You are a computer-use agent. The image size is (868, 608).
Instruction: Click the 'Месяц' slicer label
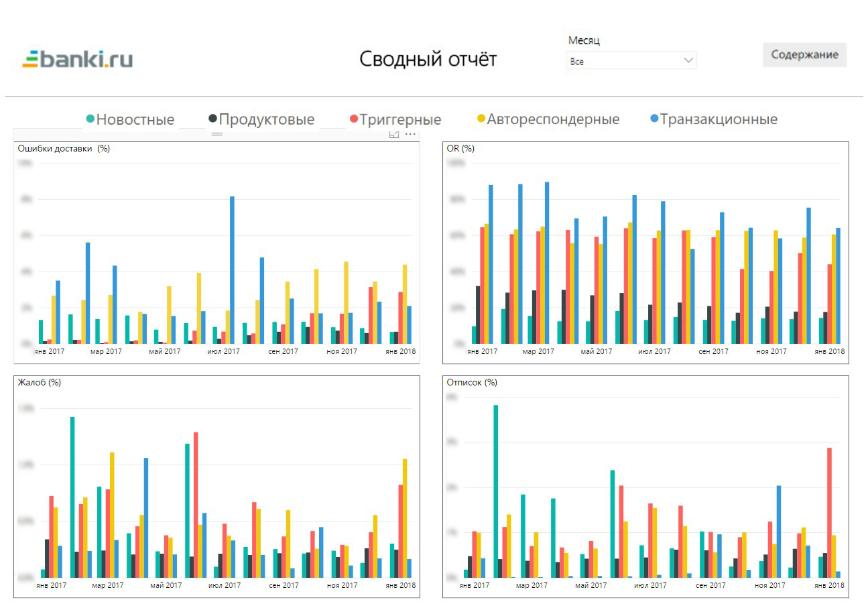(x=584, y=40)
